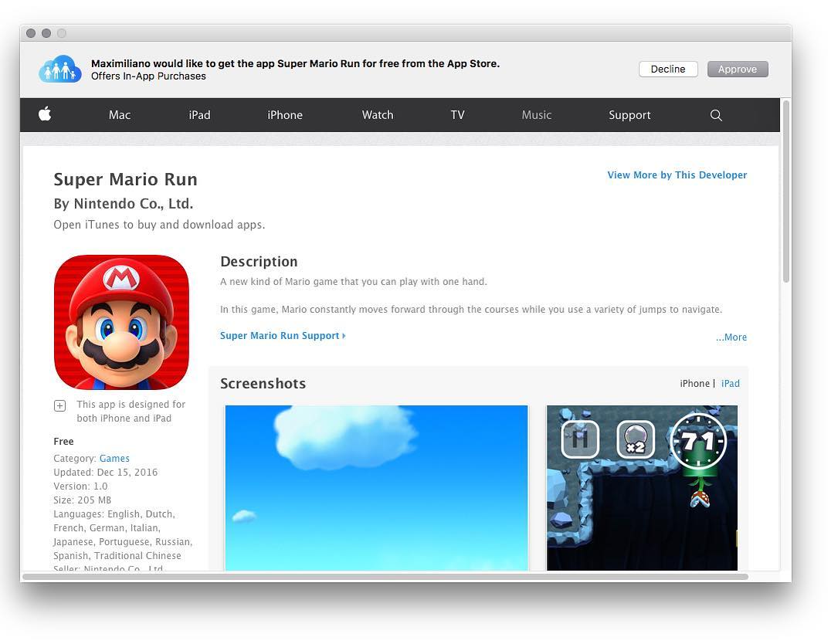Click the 71 timer clock in screenshot
The image size is (831, 644).
(698, 440)
